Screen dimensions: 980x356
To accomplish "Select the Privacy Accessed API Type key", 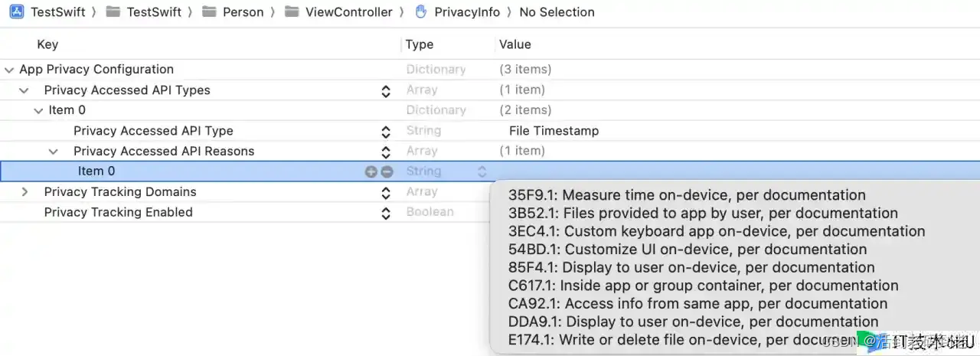I will point(153,131).
